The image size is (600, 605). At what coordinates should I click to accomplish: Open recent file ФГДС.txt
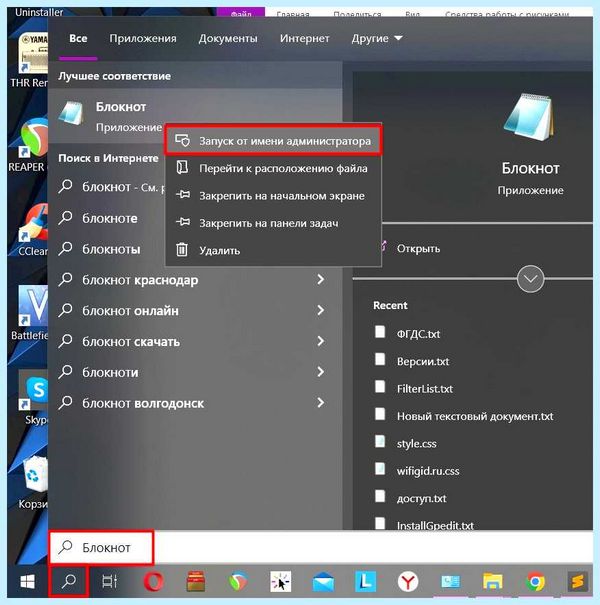(418, 333)
